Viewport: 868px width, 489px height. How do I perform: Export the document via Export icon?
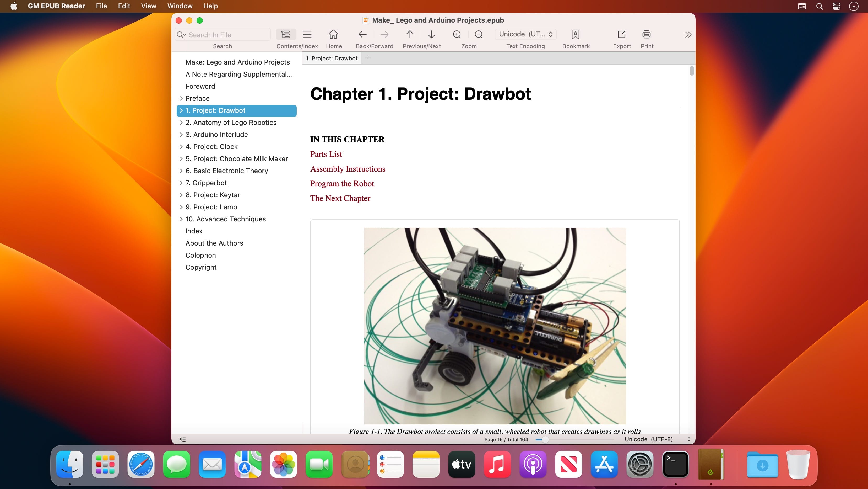621,34
